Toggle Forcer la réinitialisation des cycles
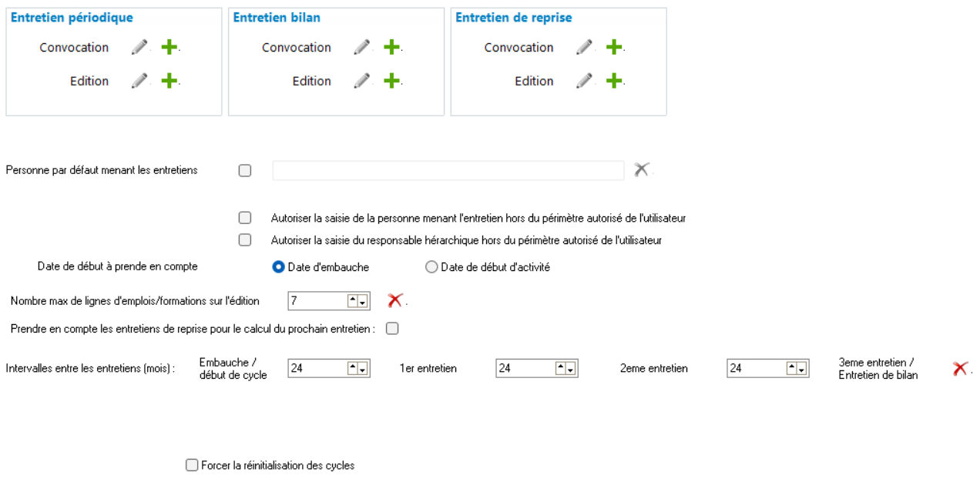Image resolution: width=980 pixels, height=482 pixels. click(192, 465)
